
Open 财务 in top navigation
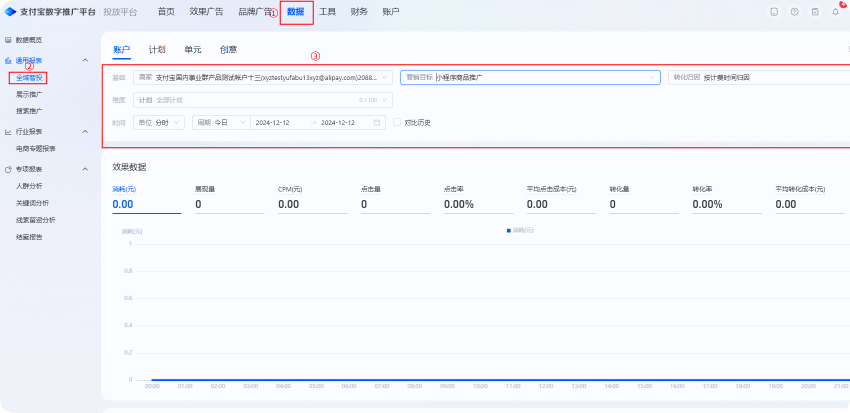(x=359, y=12)
